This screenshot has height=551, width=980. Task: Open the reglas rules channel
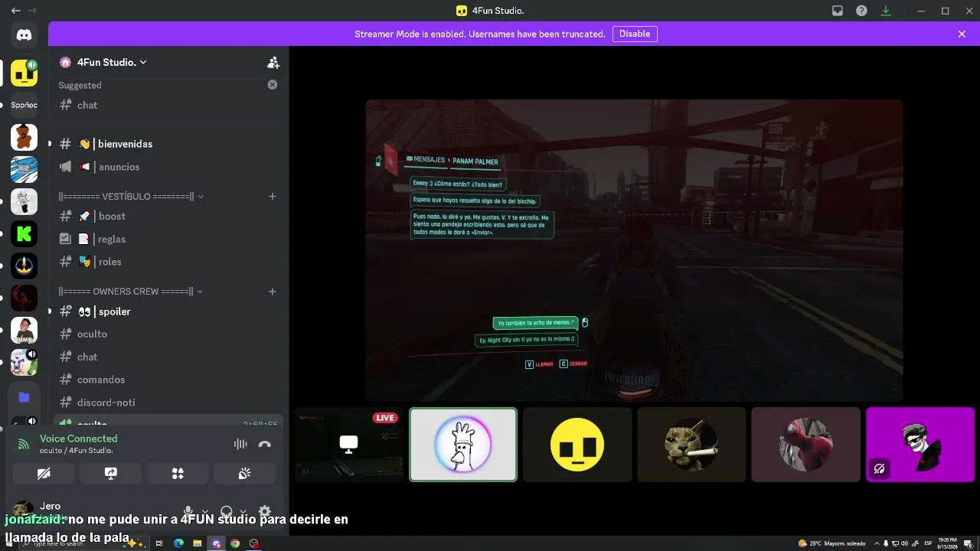168,239
